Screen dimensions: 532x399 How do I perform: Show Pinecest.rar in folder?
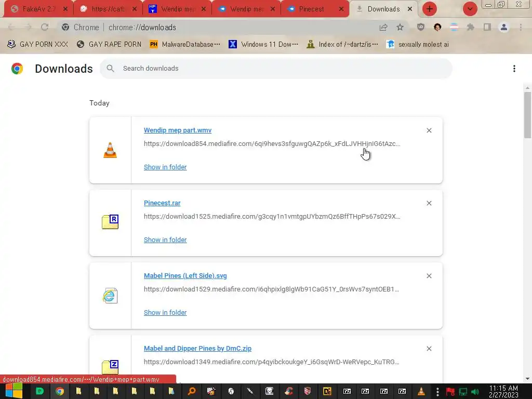(x=165, y=240)
